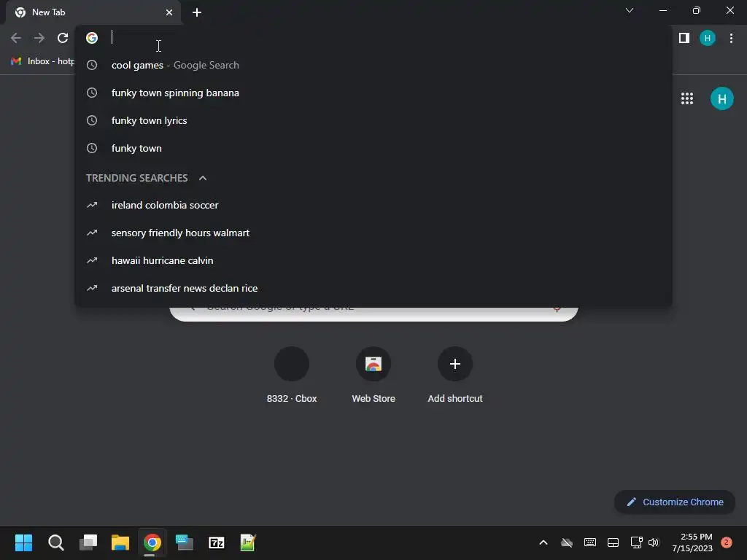Click the forward navigation arrow
The height and width of the screenshot is (560, 747).
click(39, 38)
